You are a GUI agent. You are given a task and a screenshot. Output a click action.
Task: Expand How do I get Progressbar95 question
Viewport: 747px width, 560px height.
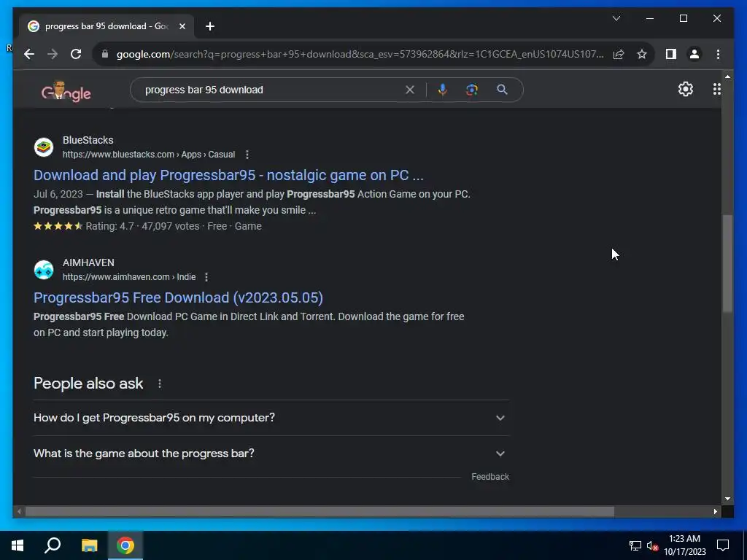click(x=271, y=418)
